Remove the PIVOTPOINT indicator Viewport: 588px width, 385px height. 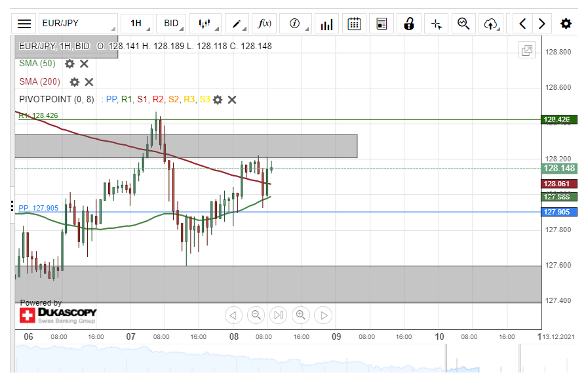(232, 100)
